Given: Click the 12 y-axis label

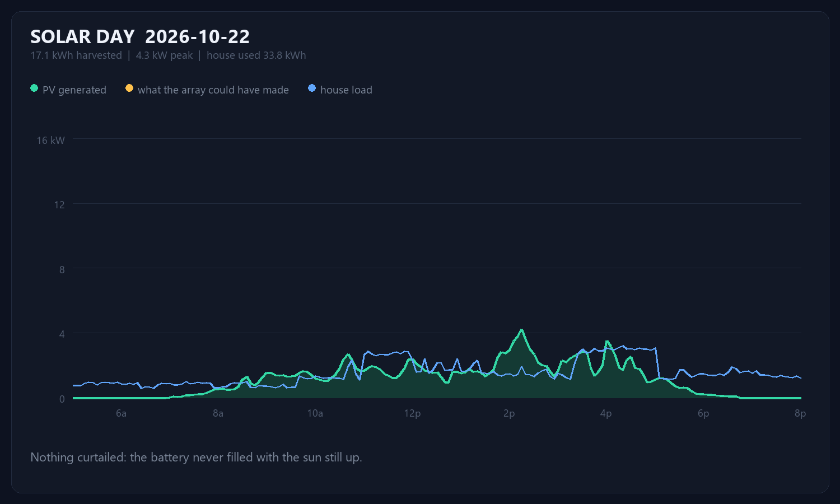Looking at the screenshot, I should point(59,205).
